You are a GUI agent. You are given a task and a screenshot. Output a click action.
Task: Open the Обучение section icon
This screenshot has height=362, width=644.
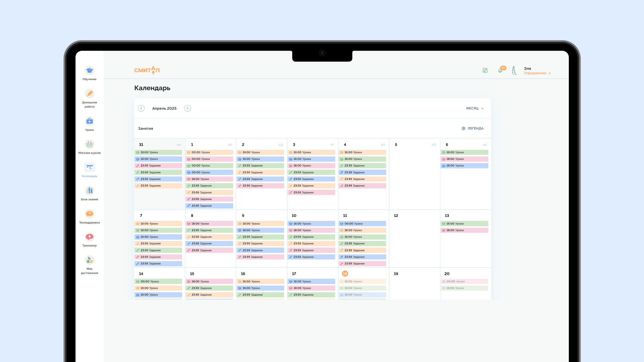[x=89, y=71]
